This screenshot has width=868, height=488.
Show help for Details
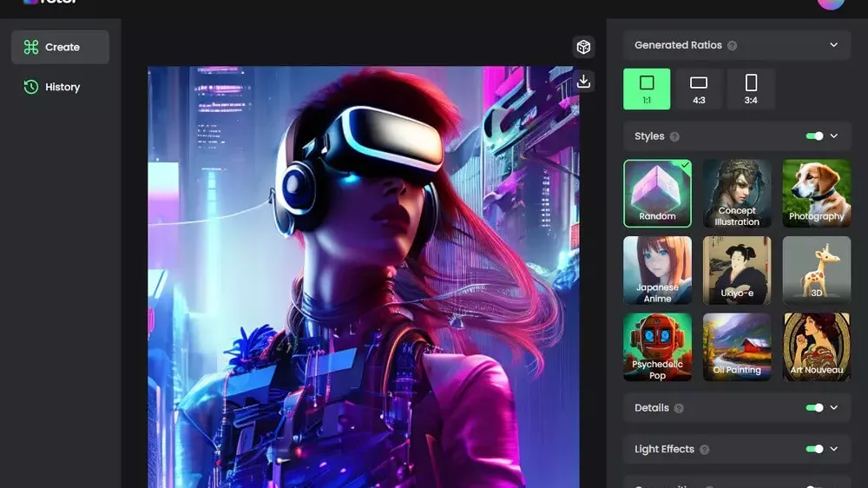(679, 408)
